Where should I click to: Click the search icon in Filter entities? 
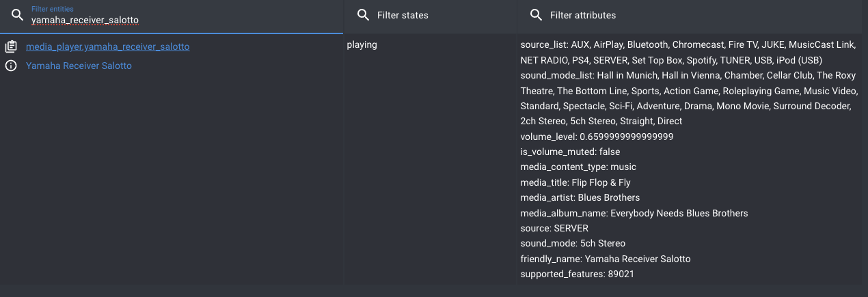point(18,16)
